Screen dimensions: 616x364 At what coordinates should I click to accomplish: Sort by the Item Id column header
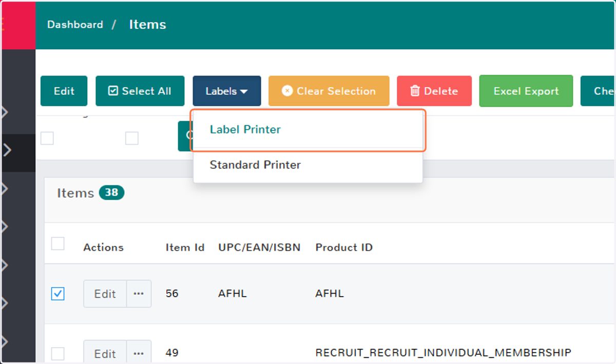click(x=185, y=247)
